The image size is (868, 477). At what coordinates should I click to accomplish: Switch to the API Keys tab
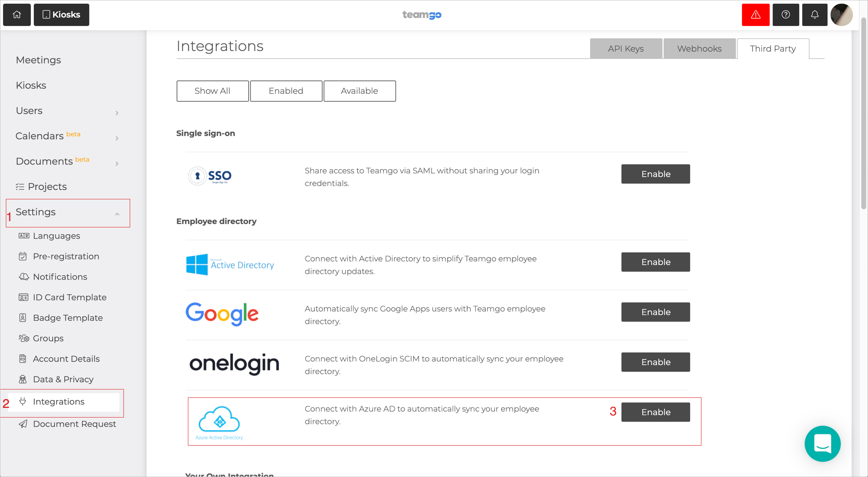pos(625,48)
